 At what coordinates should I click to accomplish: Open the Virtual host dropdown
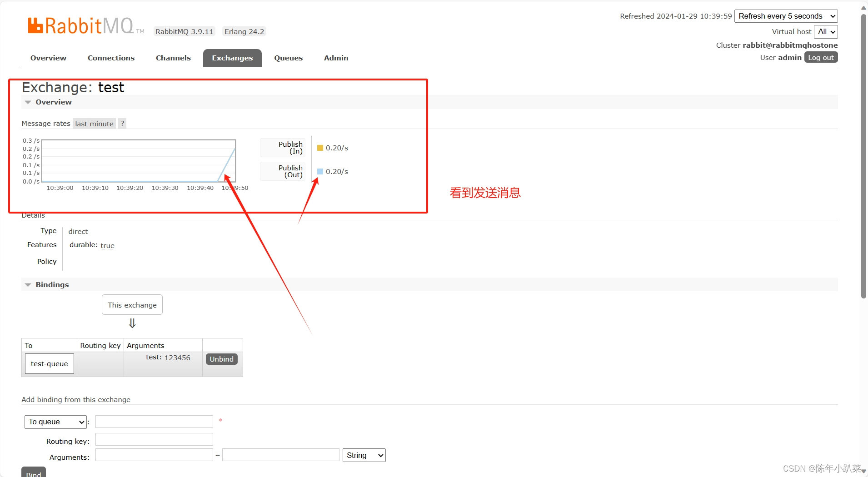point(826,32)
